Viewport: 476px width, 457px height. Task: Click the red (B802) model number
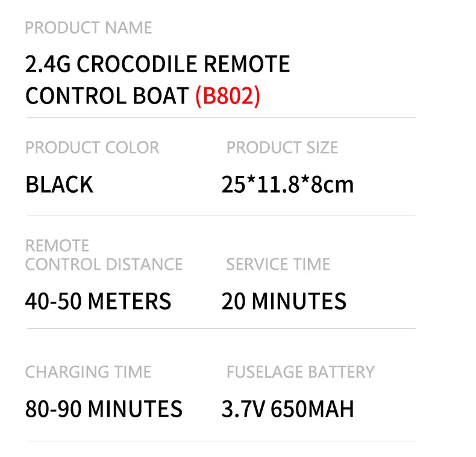[x=227, y=96]
